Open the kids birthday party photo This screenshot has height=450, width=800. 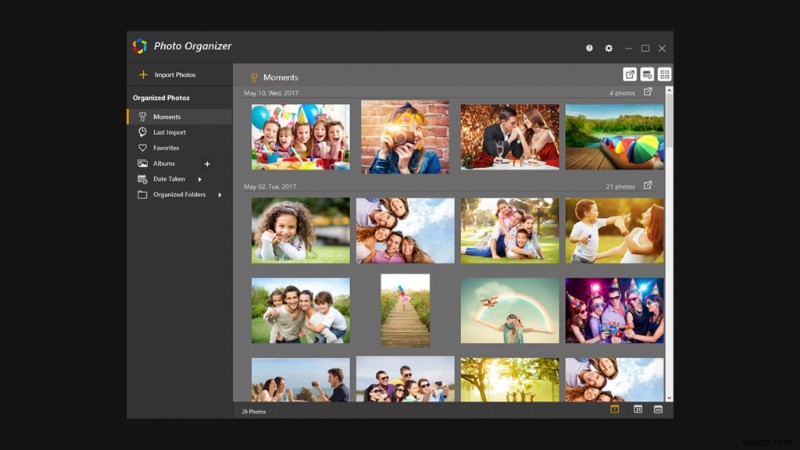301,137
